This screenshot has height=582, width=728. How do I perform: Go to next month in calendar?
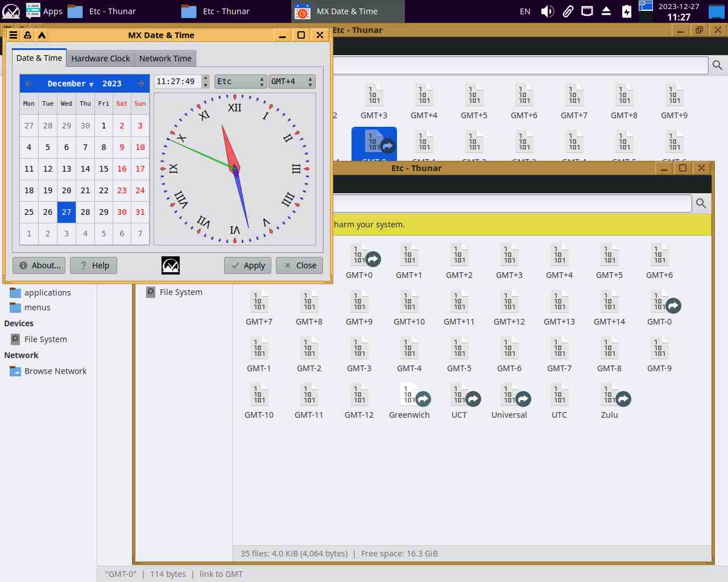(140, 84)
